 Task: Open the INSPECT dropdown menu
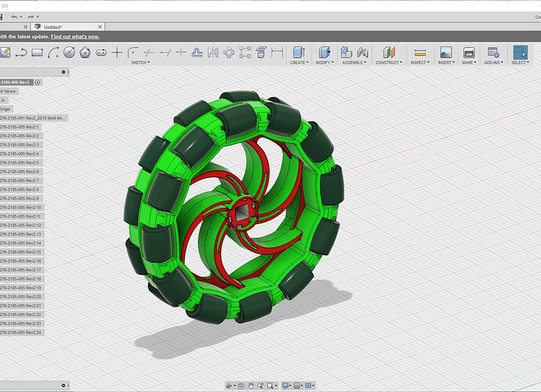(420, 63)
